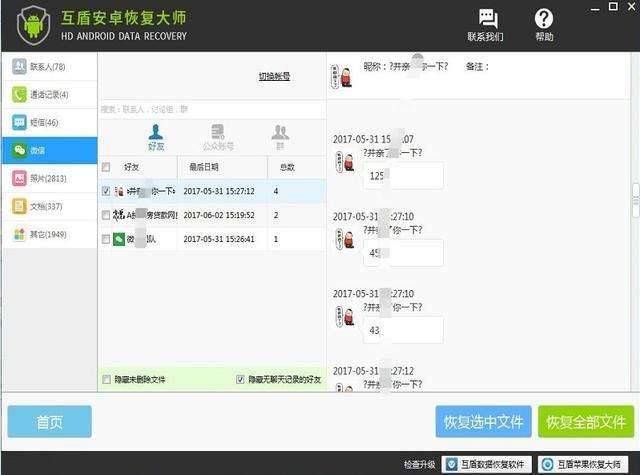The width and height of the screenshot is (640, 475).
Task: Click the chat bubble starting with 43
Action: pyautogui.click(x=403, y=330)
